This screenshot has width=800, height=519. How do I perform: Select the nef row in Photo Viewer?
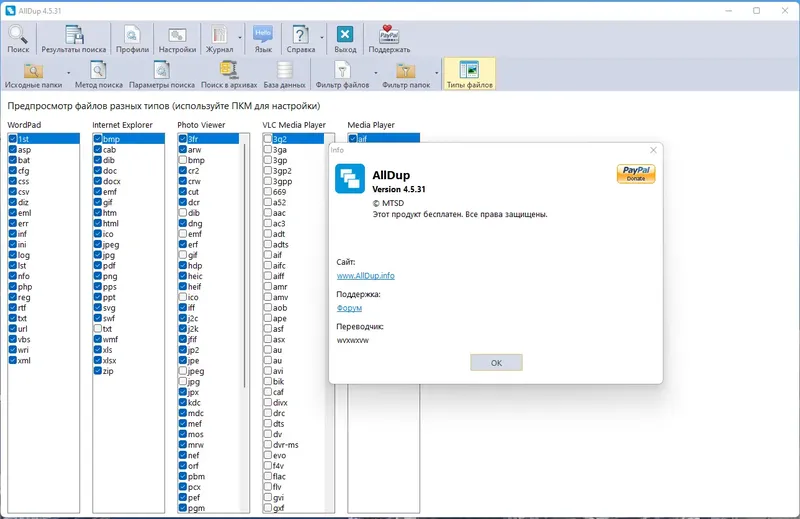209,455
